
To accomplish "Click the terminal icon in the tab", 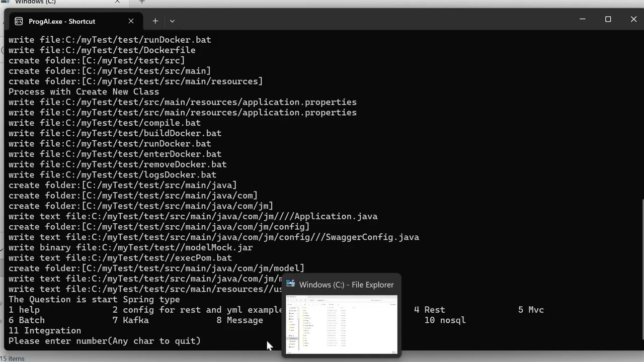I will 19,21.
